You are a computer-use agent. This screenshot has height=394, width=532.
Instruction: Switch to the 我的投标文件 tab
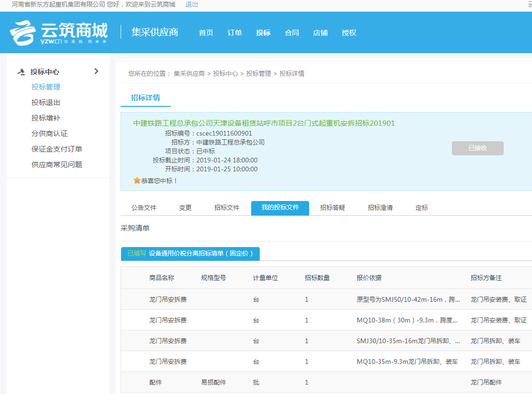[x=280, y=208]
